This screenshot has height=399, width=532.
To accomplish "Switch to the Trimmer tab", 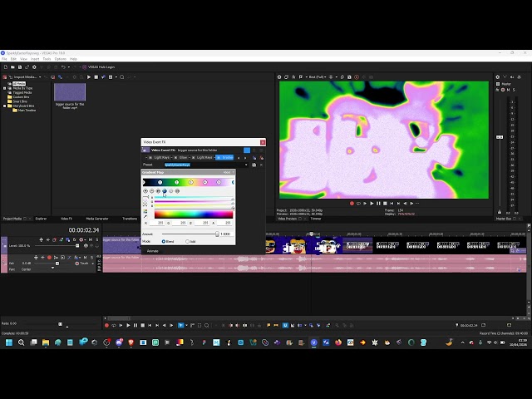I will [x=316, y=219].
